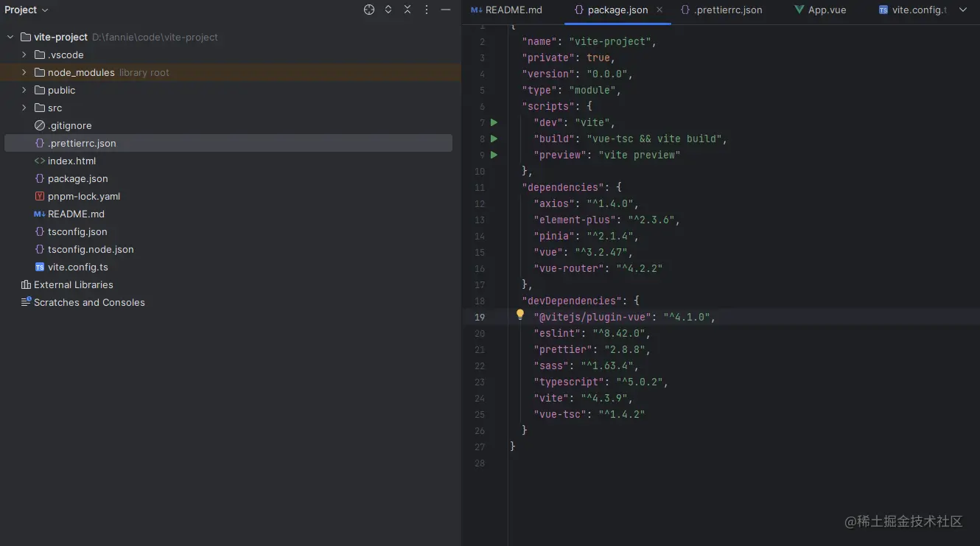Switch to the .prettierrc.json editor tab
The image size is (980, 546).
pos(722,10)
